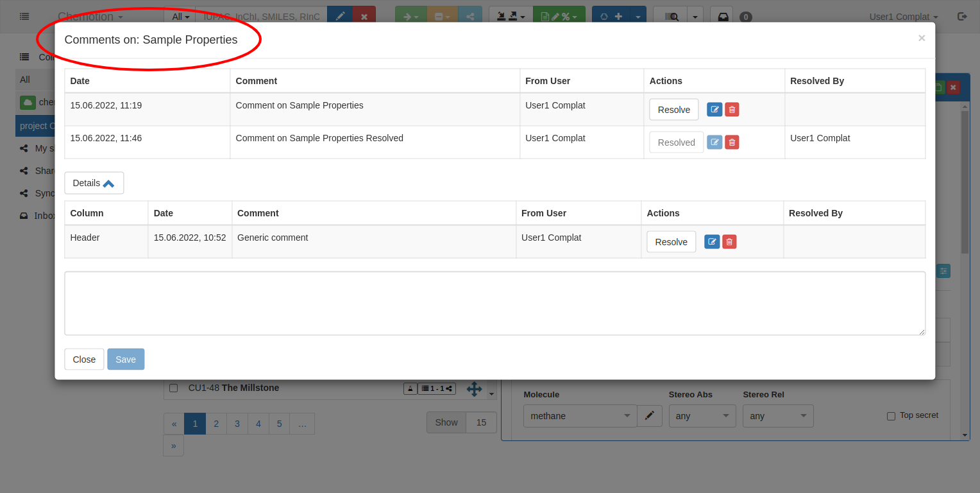Save the new comment
The image size is (980, 493).
pos(126,359)
